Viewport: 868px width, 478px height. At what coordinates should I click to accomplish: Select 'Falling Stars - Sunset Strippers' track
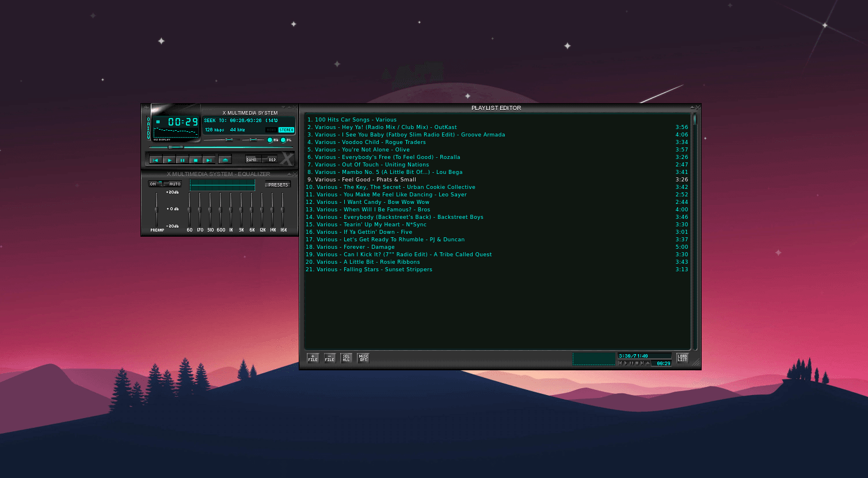point(497,270)
